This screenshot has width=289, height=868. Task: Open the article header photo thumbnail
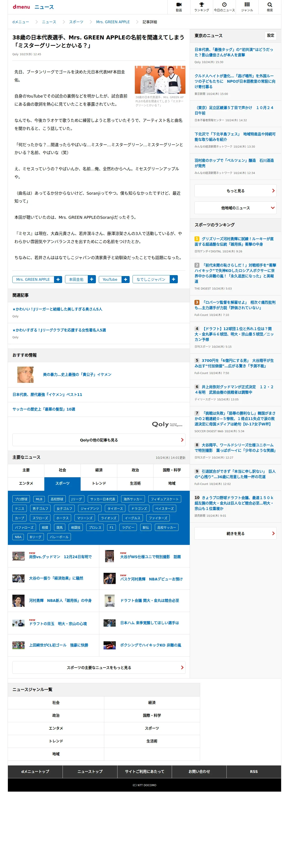coord(160,80)
